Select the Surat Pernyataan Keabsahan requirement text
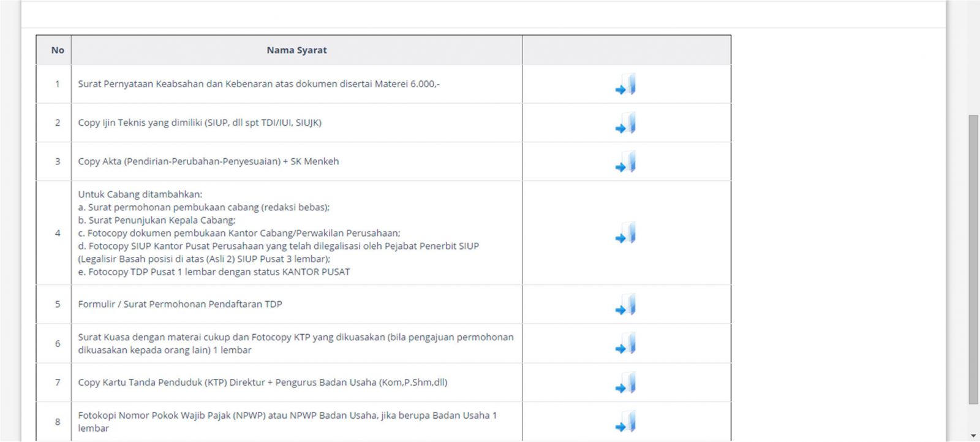Image resolution: width=980 pixels, height=442 pixels. pyautogui.click(x=258, y=84)
